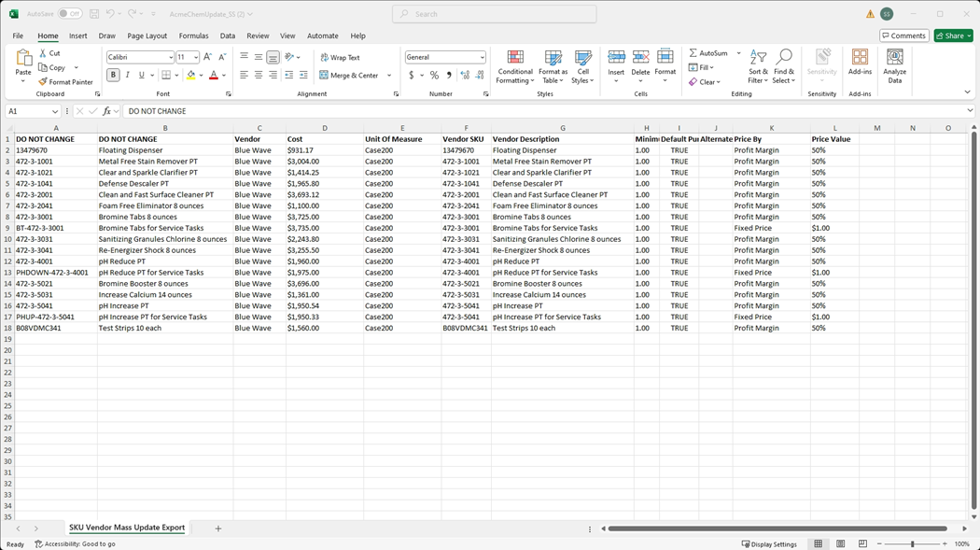Click the Insert Function fx icon

pyautogui.click(x=107, y=111)
